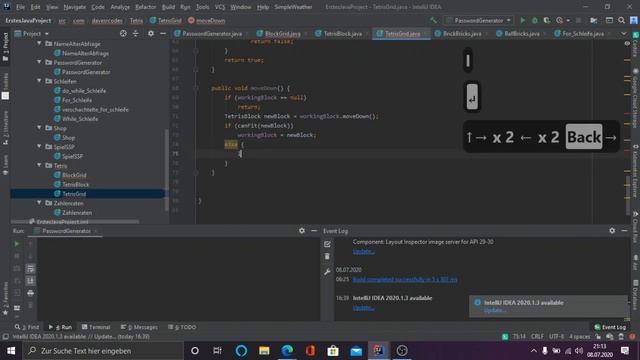Open the run configuration dropdown PasswordGenerator
The image size is (640, 360).
tap(479, 20)
